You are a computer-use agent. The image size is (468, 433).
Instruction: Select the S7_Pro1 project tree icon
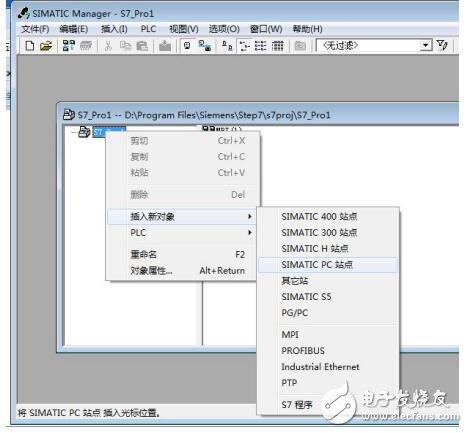pyautogui.click(x=84, y=132)
